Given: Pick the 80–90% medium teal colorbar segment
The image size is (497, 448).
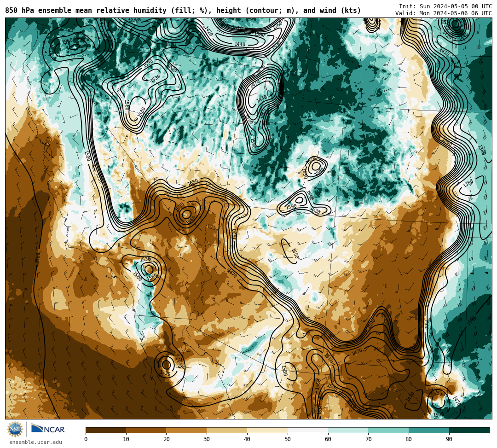Looking at the screenshot, I should tap(429, 430).
